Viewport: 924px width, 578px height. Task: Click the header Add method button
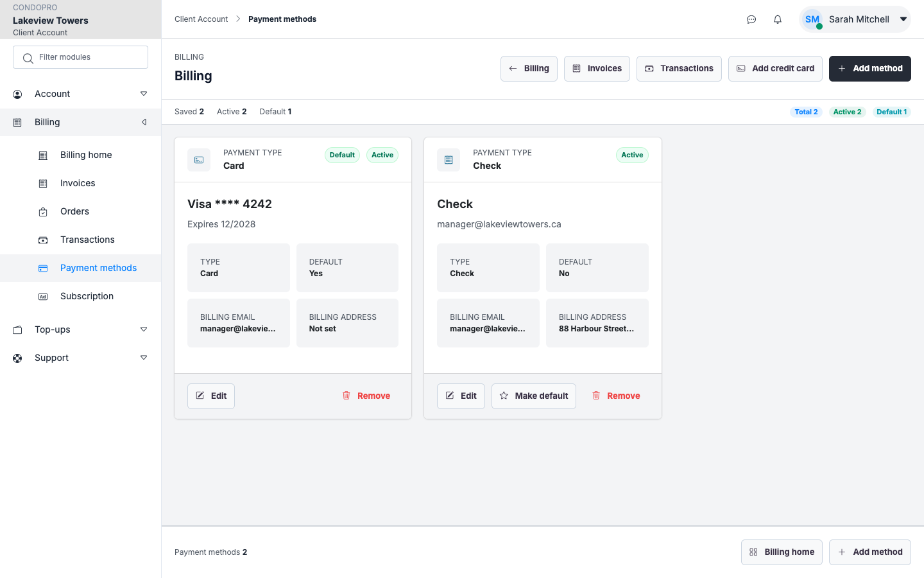pos(870,69)
